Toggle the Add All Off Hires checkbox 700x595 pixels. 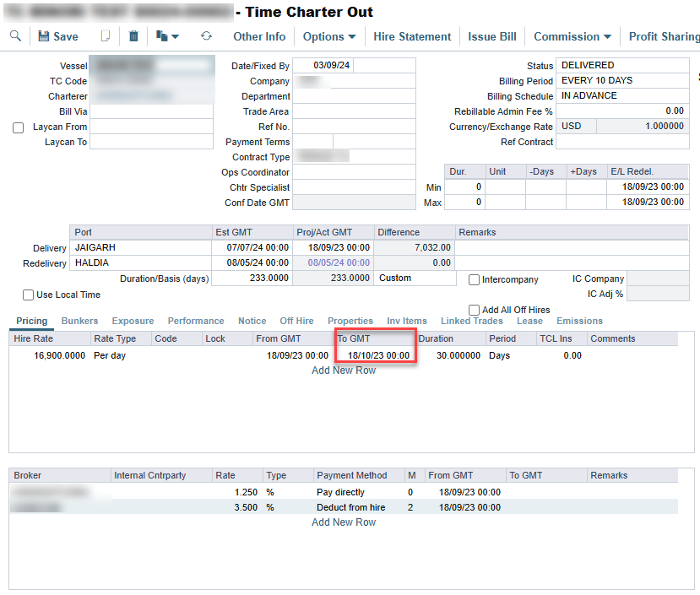(475, 310)
